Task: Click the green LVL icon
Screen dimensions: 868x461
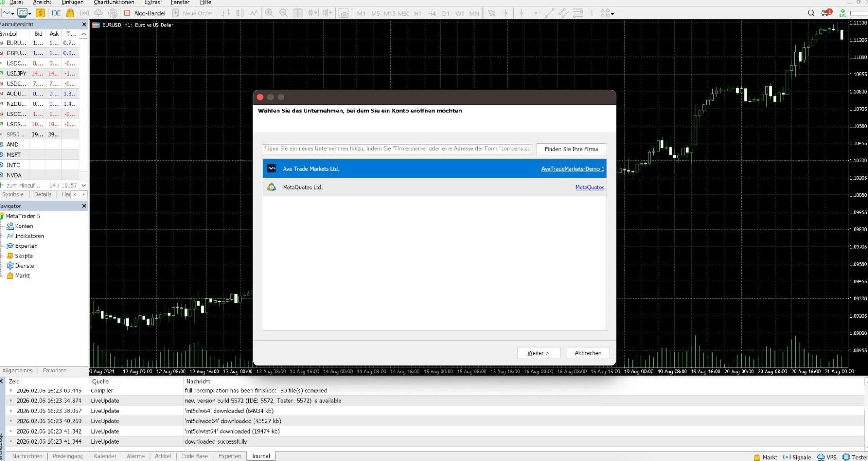Action: [842, 13]
